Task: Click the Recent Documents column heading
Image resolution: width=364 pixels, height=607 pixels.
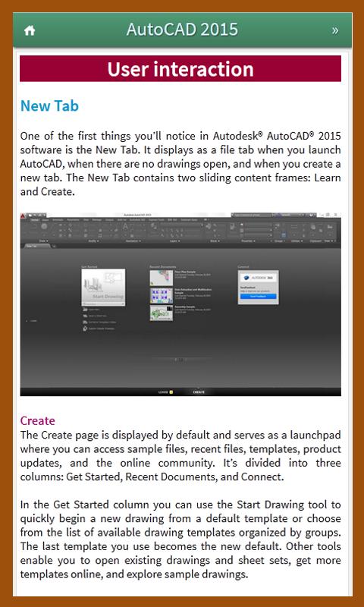Action: point(162,267)
